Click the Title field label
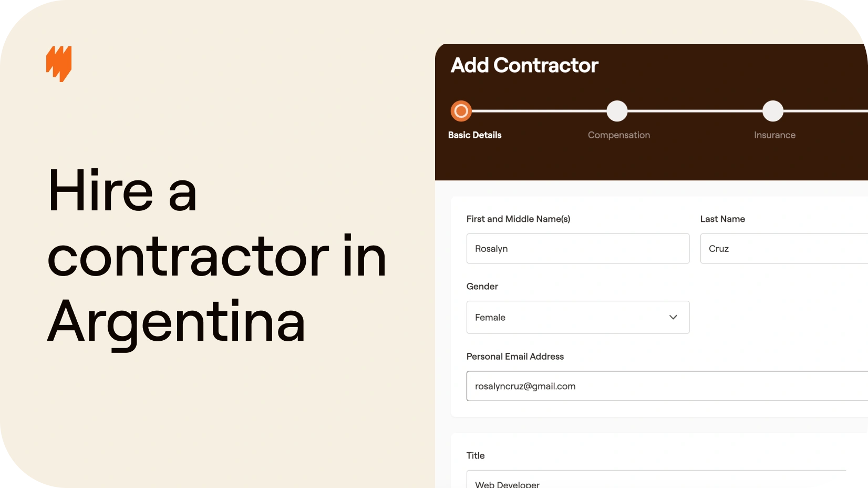Screen dimensions: 868x488 click(476, 455)
